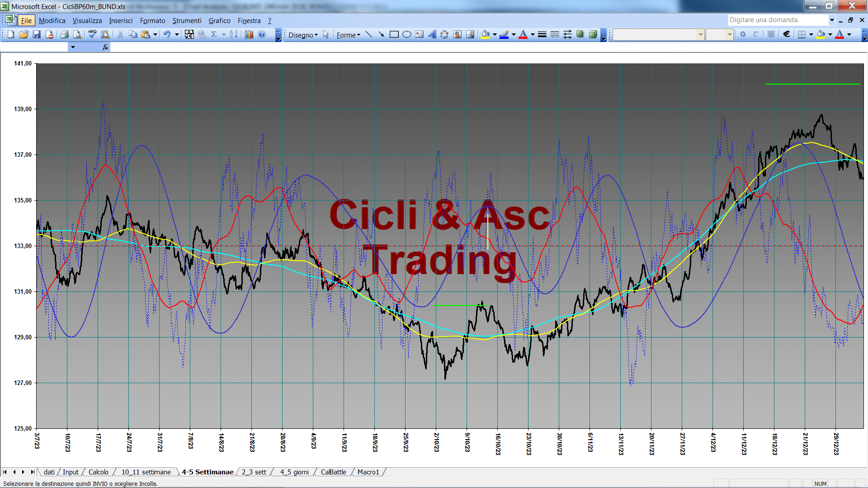Click the Print icon

[64, 34]
